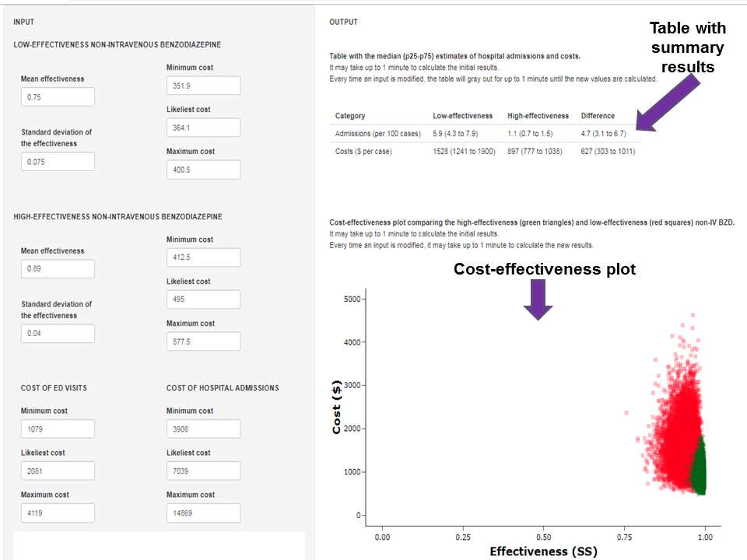Viewport: 747px width, 560px height.
Task: Focus the Likeliest cost field showing 364.1
Action: pyautogui.click(x=203, y=128)
